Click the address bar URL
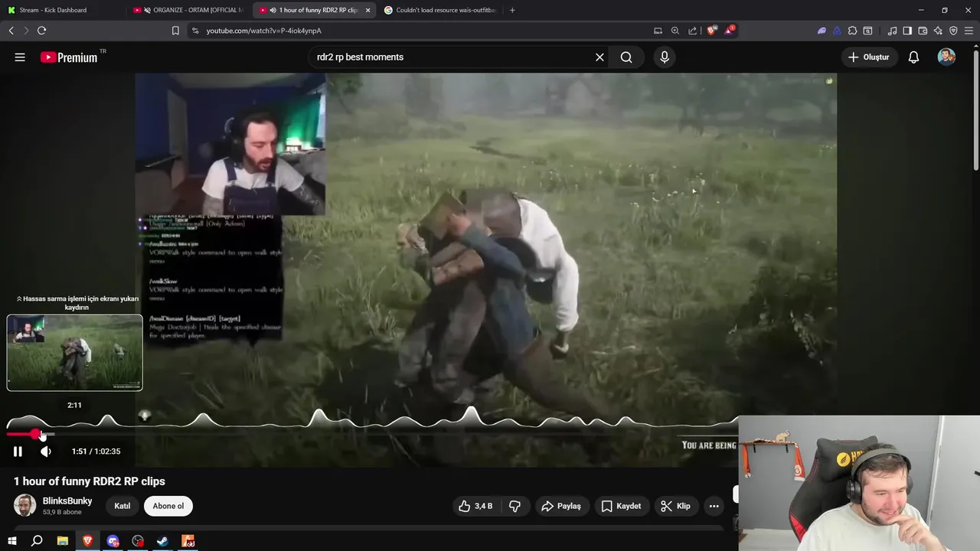Viewport: 980px width, 551px height. tap(264, 31)
